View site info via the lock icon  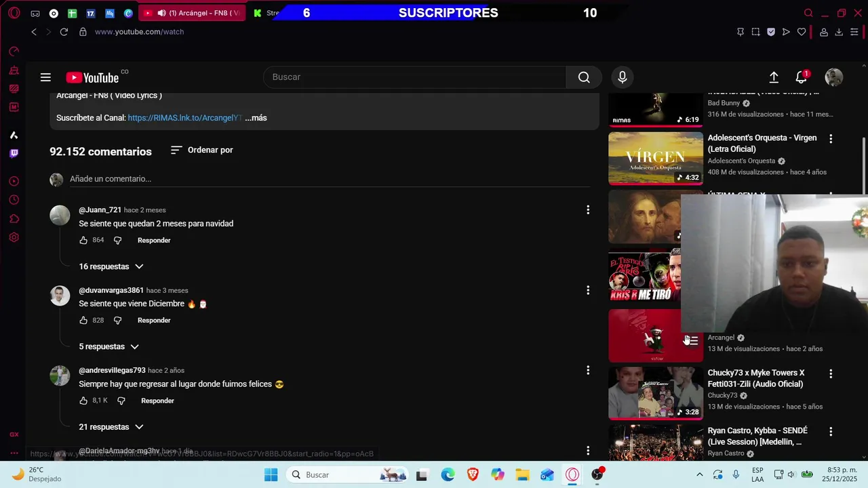tap(83, 32)
